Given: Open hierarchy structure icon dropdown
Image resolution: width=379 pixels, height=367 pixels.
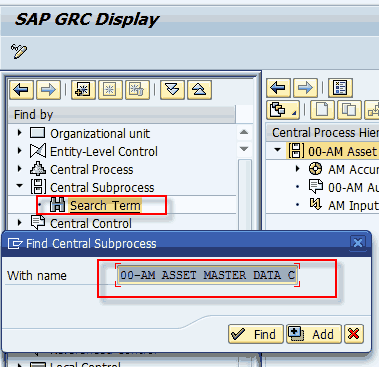Looking at the screenshot, I should [x=283, y=110].
